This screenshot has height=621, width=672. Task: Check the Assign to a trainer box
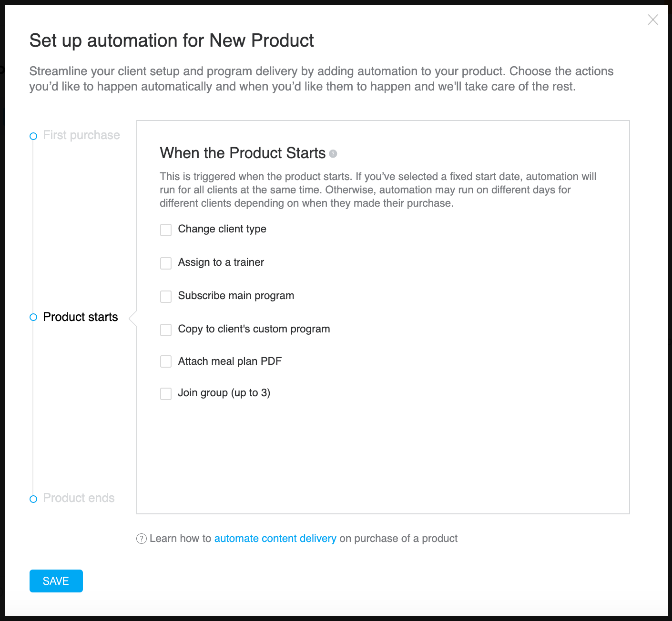(x=166, y=263)
